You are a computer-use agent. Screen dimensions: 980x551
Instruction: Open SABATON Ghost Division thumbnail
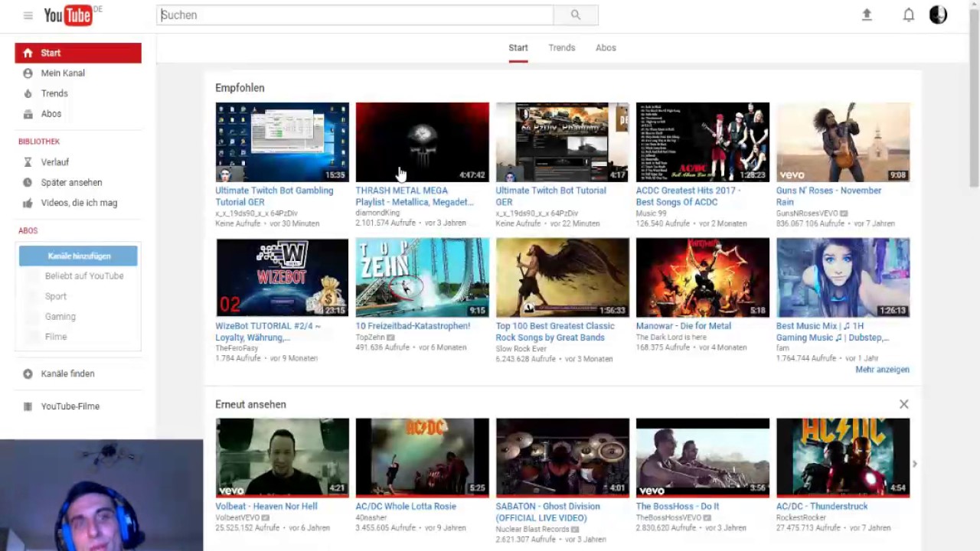point(563,458)
